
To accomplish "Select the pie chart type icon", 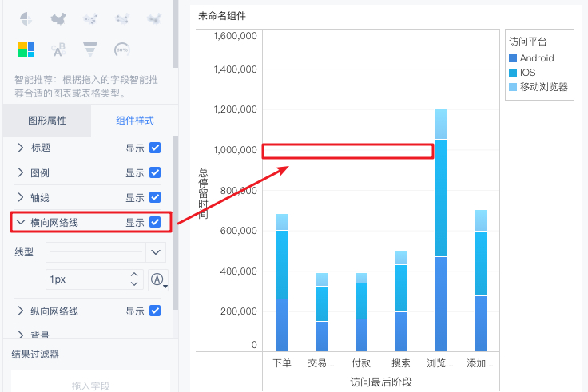I will [26, 18].
